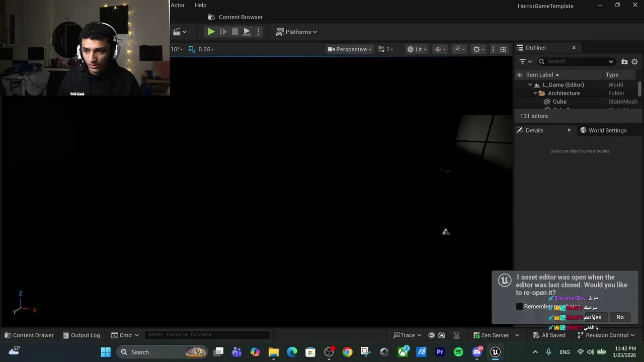This screenshot has height=362, width=644.
Task: Select the Architecture folder row
Action: click(x=577, y=93)
